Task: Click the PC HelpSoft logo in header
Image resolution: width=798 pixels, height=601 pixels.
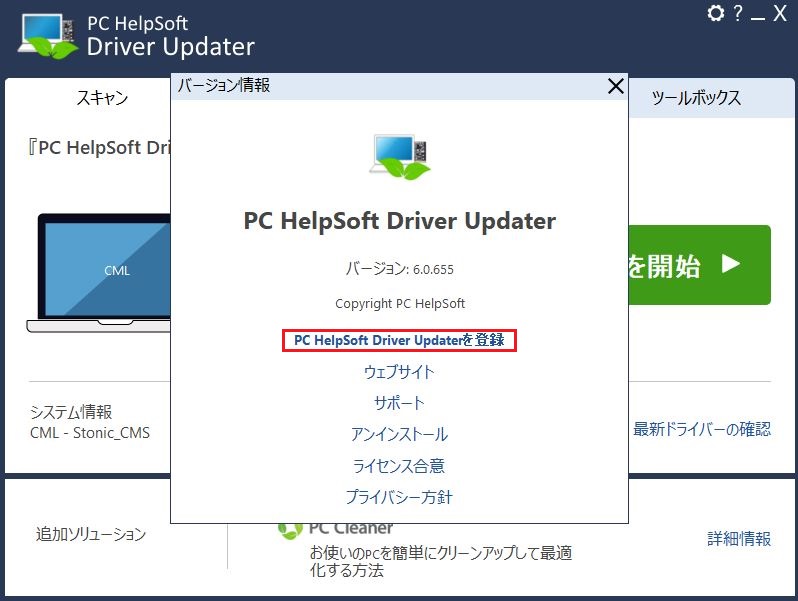Action: 47,36
